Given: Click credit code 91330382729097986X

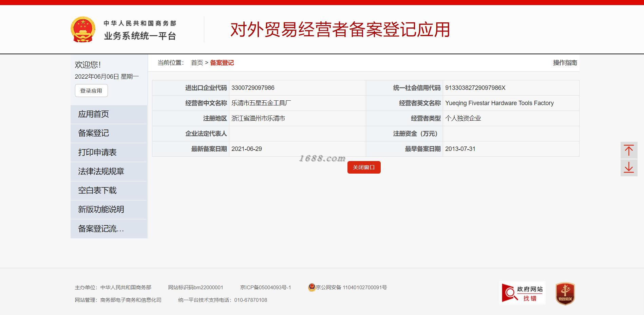Looking at the screenshot, I should pos(475,88).
